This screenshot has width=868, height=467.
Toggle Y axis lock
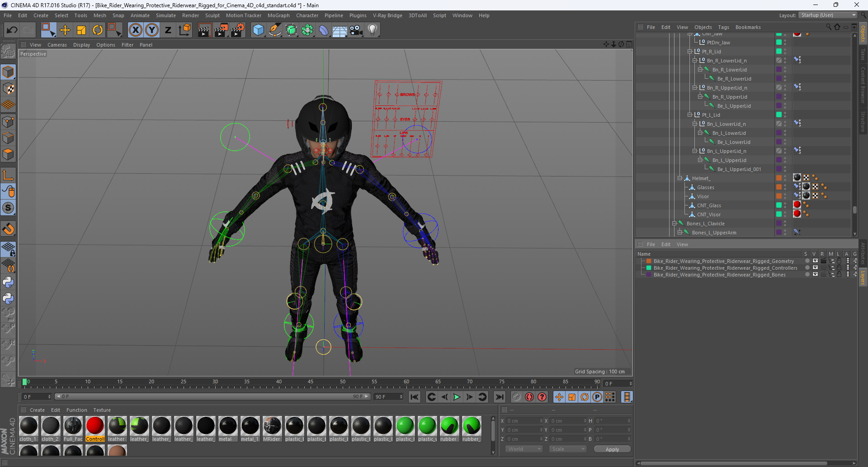tap(152, 30)
